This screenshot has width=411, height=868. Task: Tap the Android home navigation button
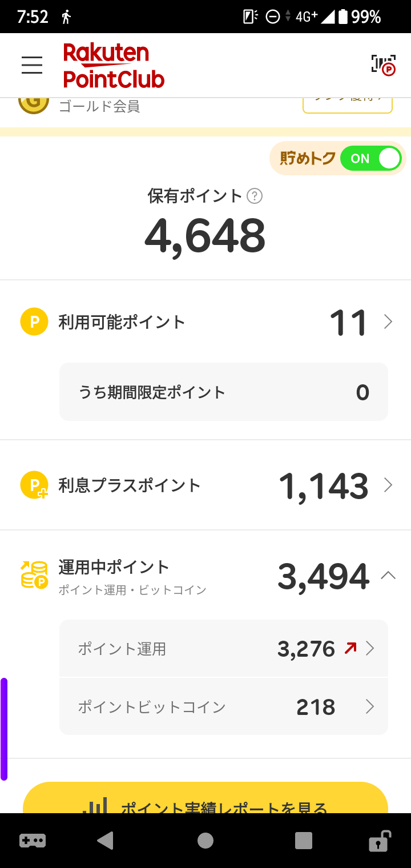point(205,841)
